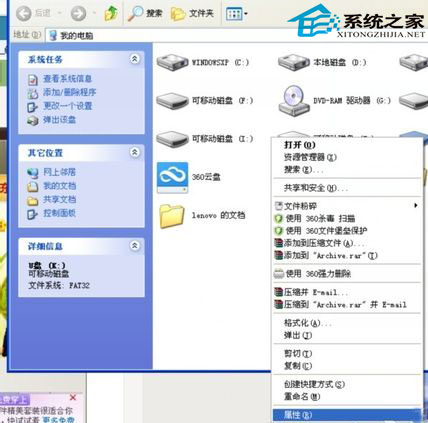The image size is (428, 423).
Task: Choose 使用 360杀毒 扫描
Action: (x=347, y=218)
